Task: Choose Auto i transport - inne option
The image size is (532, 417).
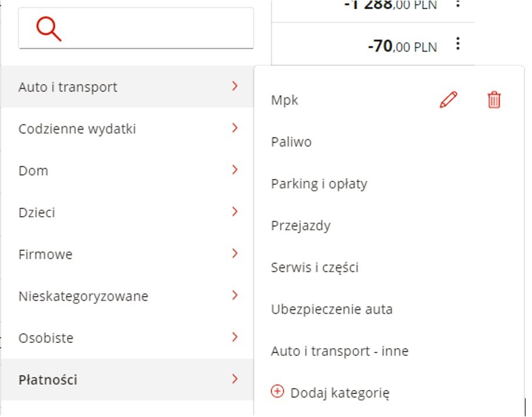Action: point(340,351)
